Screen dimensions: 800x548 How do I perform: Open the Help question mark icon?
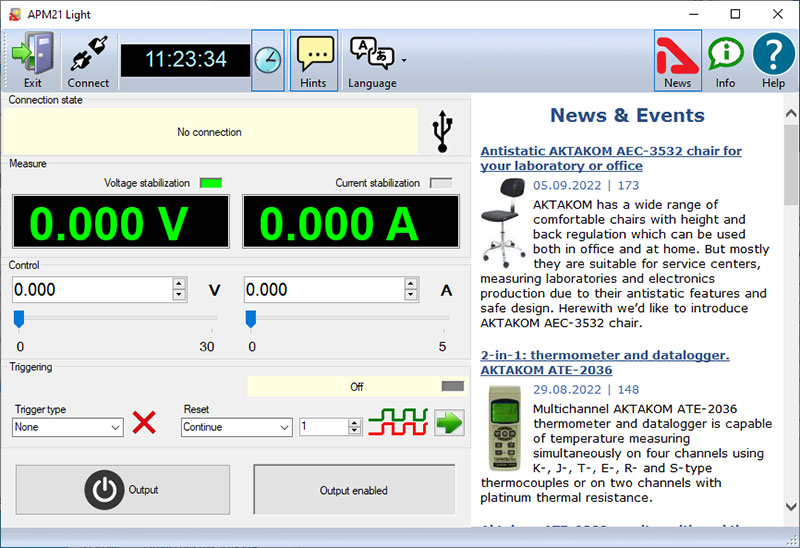[x=773, y=60]
